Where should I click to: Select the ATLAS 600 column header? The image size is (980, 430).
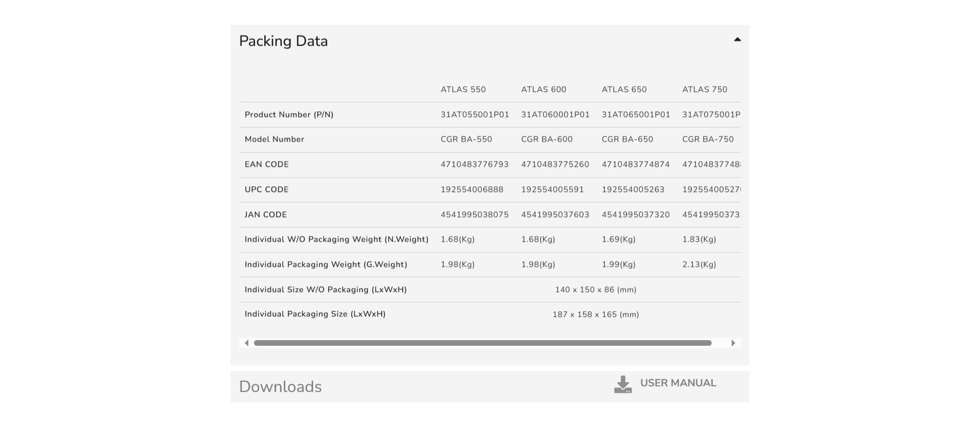coord(543,89)
